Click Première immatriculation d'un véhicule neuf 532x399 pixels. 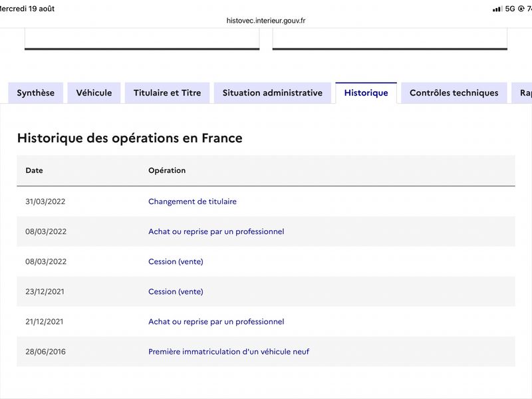tap(229, 352)
